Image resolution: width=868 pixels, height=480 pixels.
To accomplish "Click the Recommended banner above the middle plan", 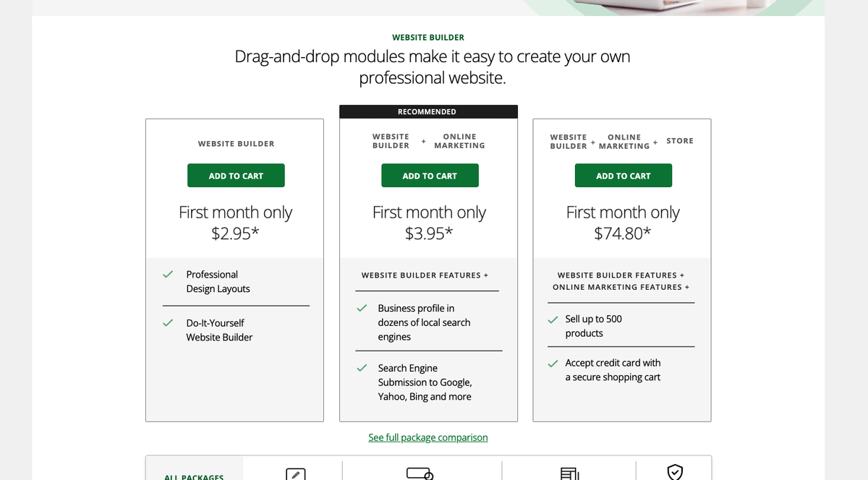I will (x=427, y=111).
